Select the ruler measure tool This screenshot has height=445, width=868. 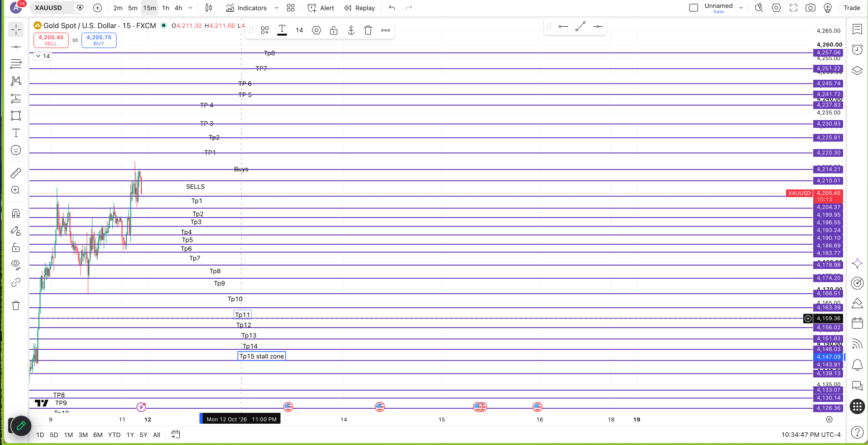(16, 173)
